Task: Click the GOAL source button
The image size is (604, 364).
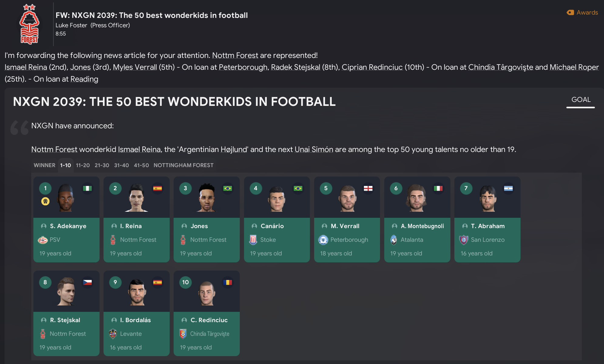Action: click(x=581, y=100)
